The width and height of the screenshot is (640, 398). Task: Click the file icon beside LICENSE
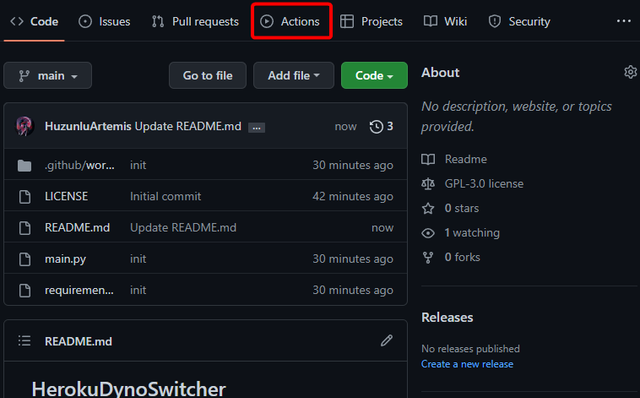tap(25, 196)
